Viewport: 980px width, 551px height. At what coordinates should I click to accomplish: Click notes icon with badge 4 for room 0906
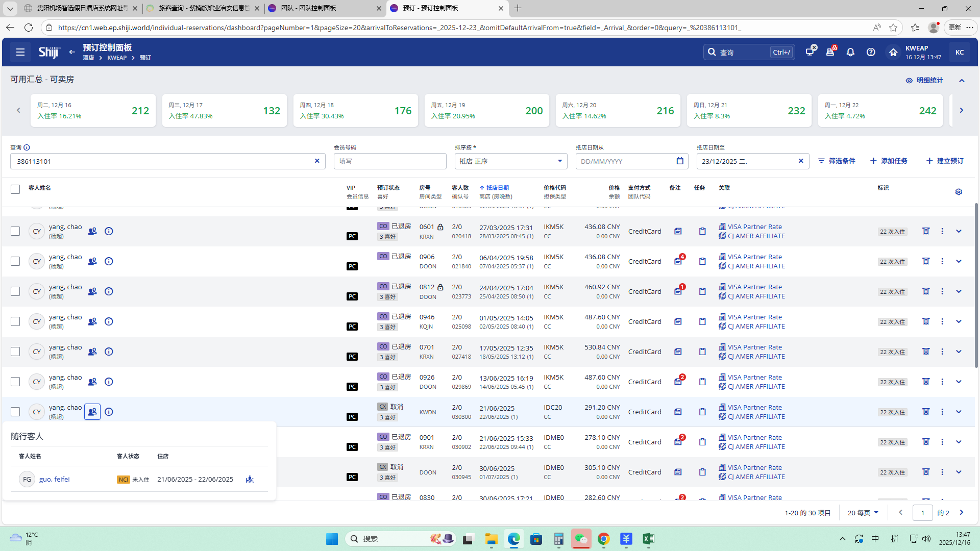click(678, 261)
